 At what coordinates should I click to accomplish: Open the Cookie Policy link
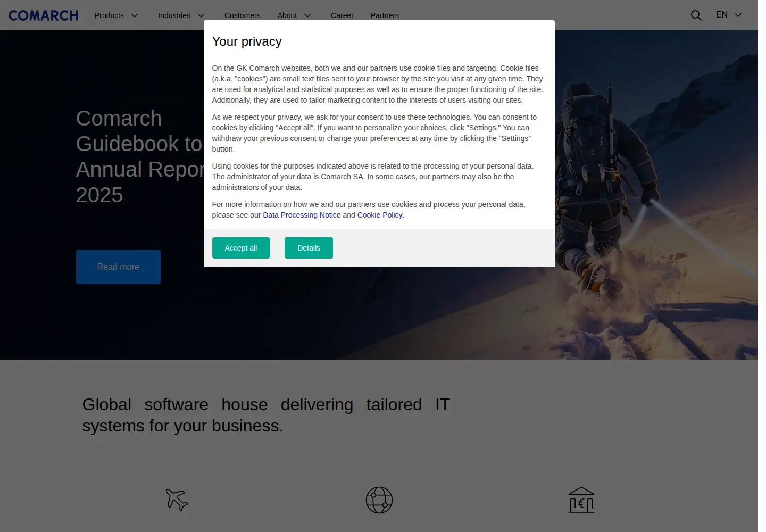pos(380,215)
